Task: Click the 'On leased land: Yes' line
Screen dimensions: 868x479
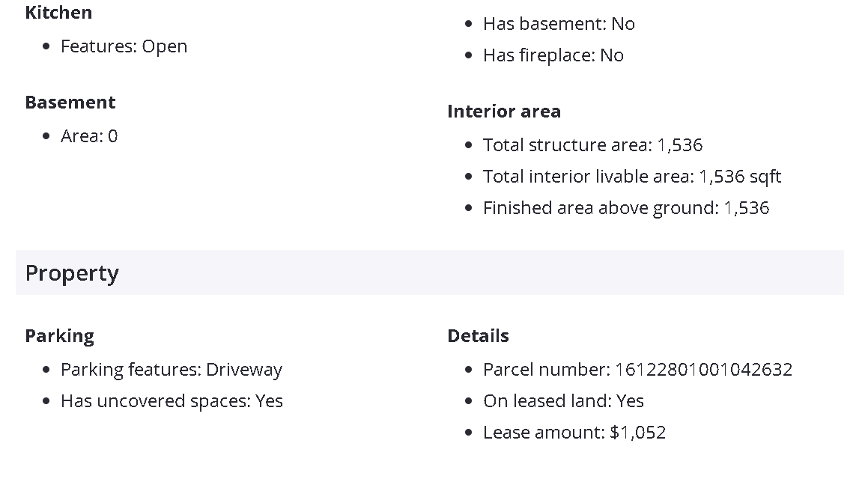Action: tap(563, 401)
